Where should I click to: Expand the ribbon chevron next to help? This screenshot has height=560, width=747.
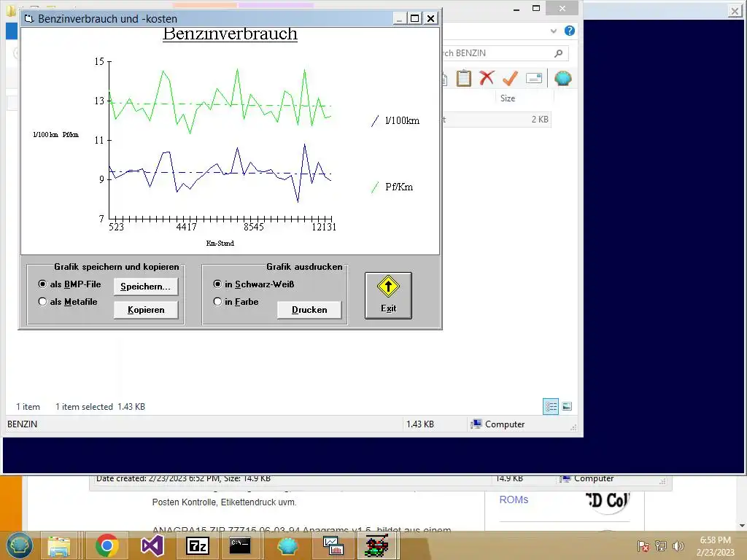click(x=553, y=31)
